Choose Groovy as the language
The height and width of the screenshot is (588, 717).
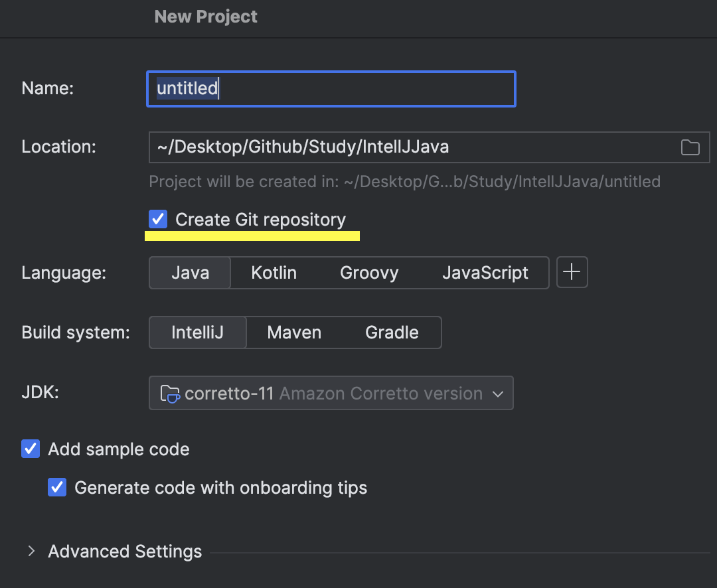tap(369, 273)
